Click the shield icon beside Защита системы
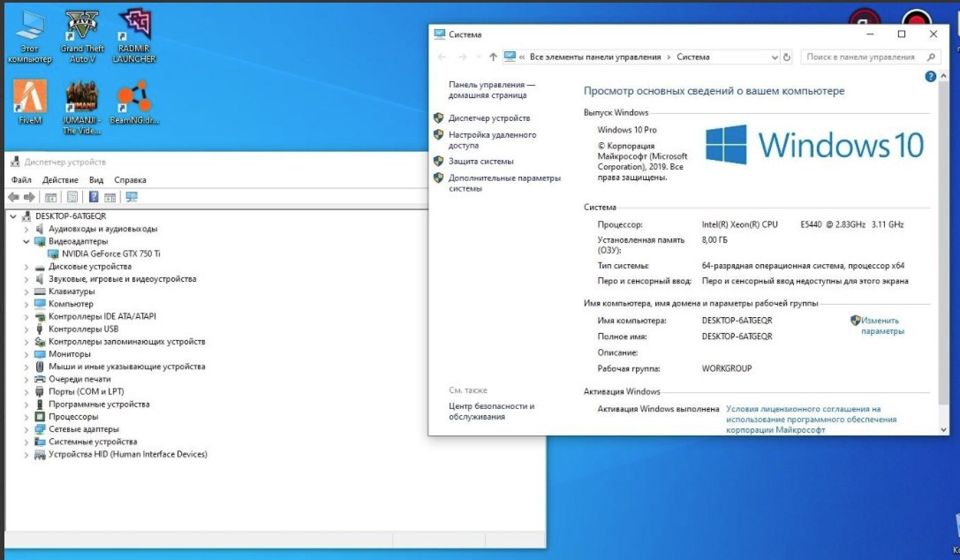Viewport: 960px width, 560px height. coord(438,161)
